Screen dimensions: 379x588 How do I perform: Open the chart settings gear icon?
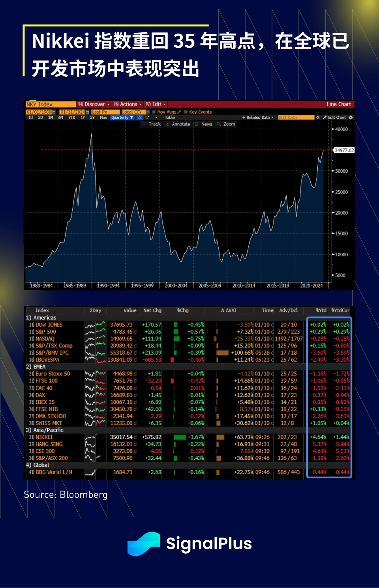[351, 118]
